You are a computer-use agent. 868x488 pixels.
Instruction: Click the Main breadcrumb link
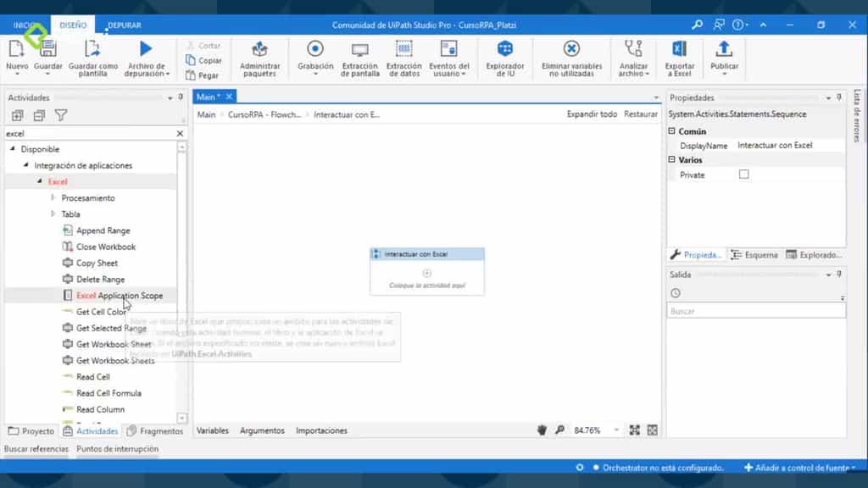207,114
